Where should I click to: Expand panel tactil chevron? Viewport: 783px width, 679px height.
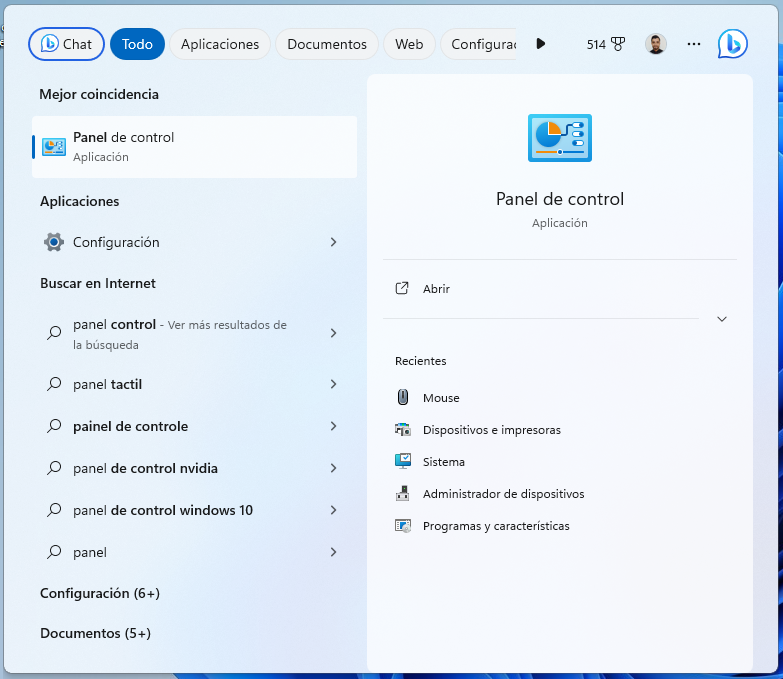pyautogui.click(x=334, y=384)
